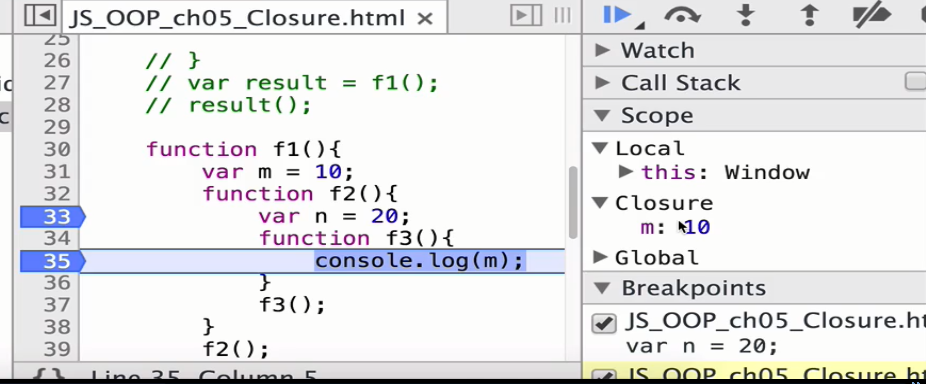Toggle the debugger sidebar panel icon
The image size is (926, 384).
click(526, 15)
